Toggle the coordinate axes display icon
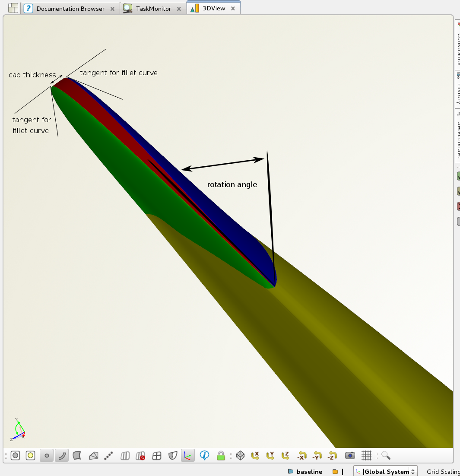 [187, 455]
